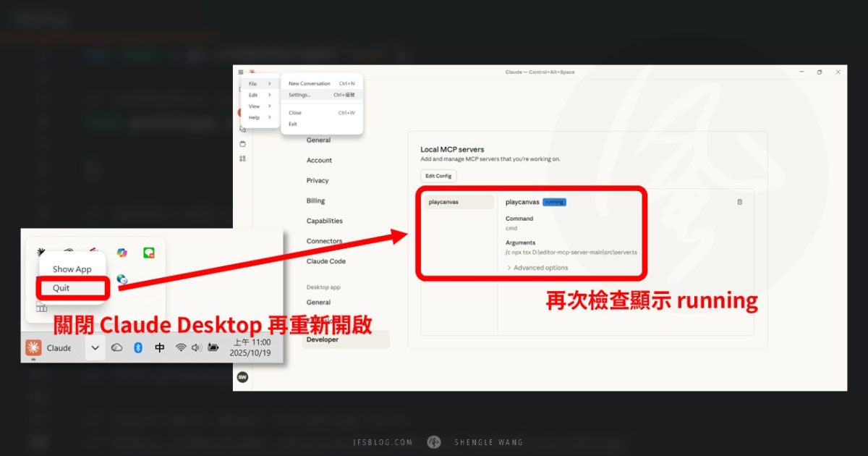
Task: Click the green messaging icon in tray overflow
Action: click(x=148, y=253)
